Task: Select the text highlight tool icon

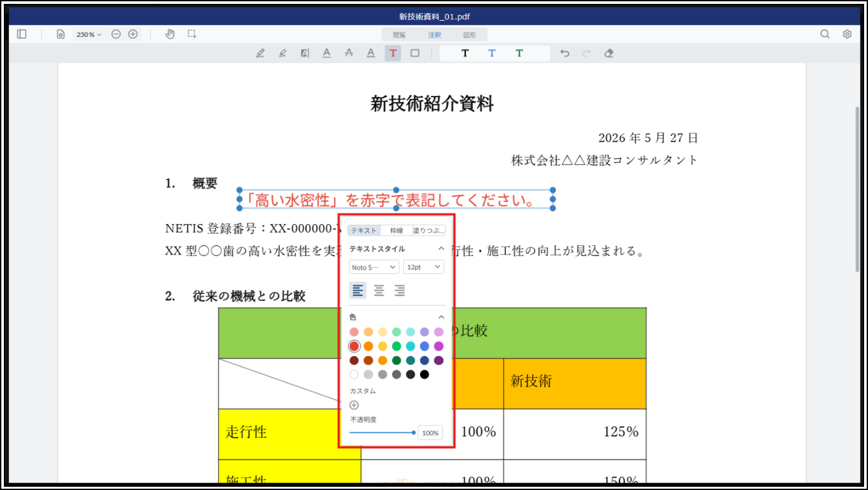Action: pos(304,53)
